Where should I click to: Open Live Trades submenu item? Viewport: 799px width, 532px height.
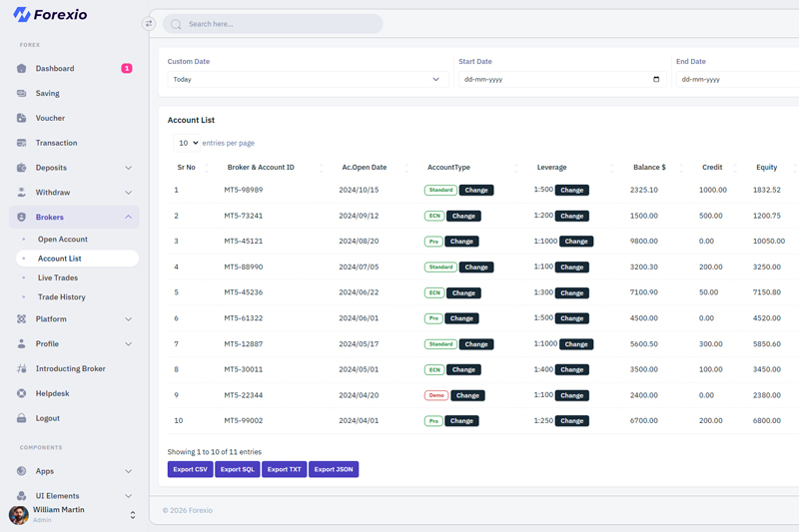pyautogui.click(x=58, y=277)
